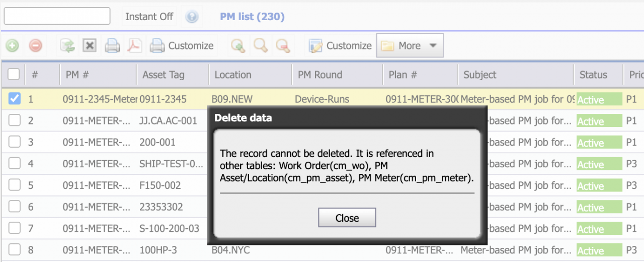Close the Delete data dialog
This screenshot has height=262, width=644.
(x=347, y=218)
